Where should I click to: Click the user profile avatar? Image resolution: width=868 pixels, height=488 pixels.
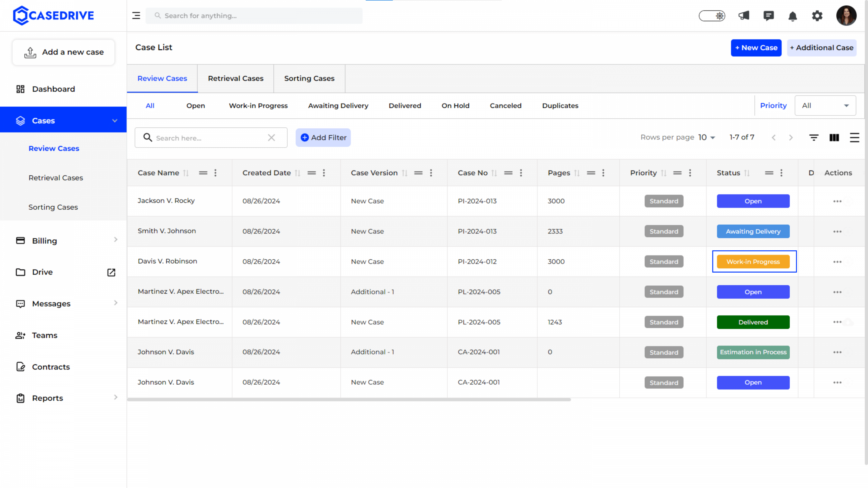(x=846, y=15)
